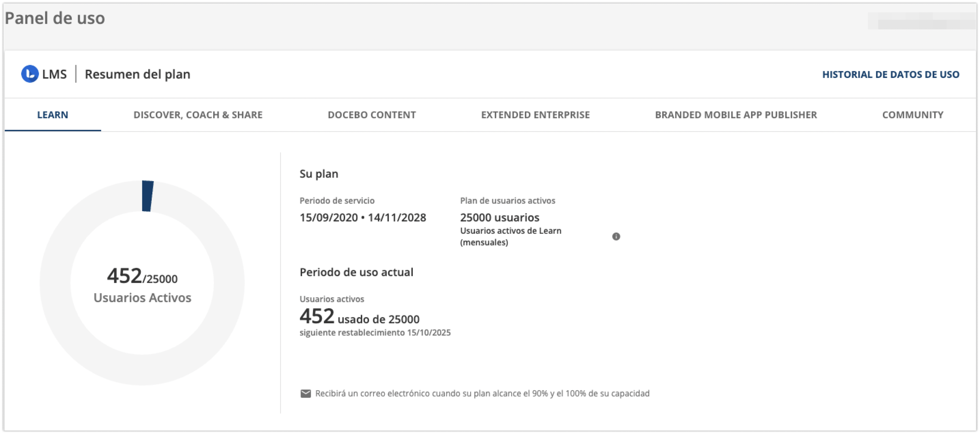
Task: Click the Resumen del plan heading
Action: click(x=137, y=74)
